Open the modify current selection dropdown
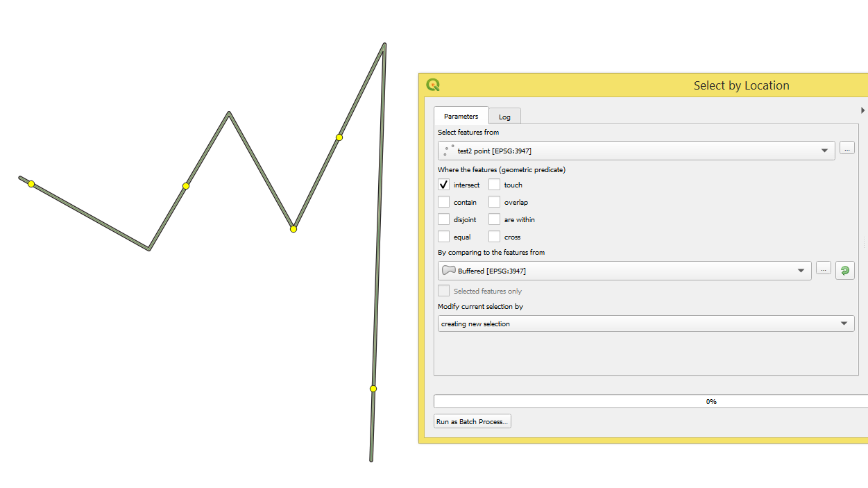The height and width of the screenshot is (488, 868). click(844, 323)
